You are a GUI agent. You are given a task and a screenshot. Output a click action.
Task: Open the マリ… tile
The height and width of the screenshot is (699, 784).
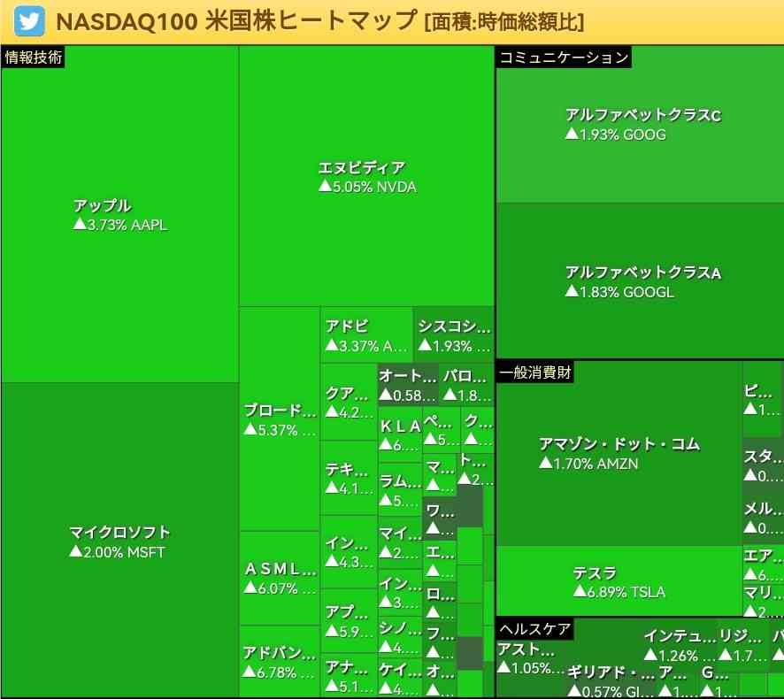tap(763, 600)
